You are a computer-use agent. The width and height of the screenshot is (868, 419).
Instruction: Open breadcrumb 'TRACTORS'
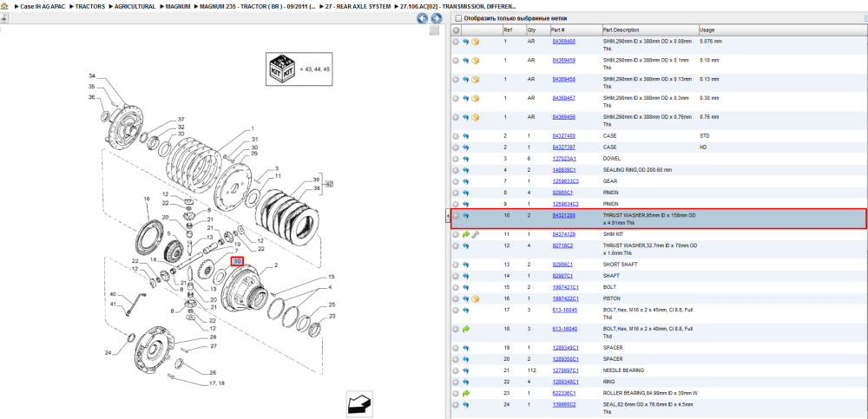pyautogui.click(x=89, y=7)
